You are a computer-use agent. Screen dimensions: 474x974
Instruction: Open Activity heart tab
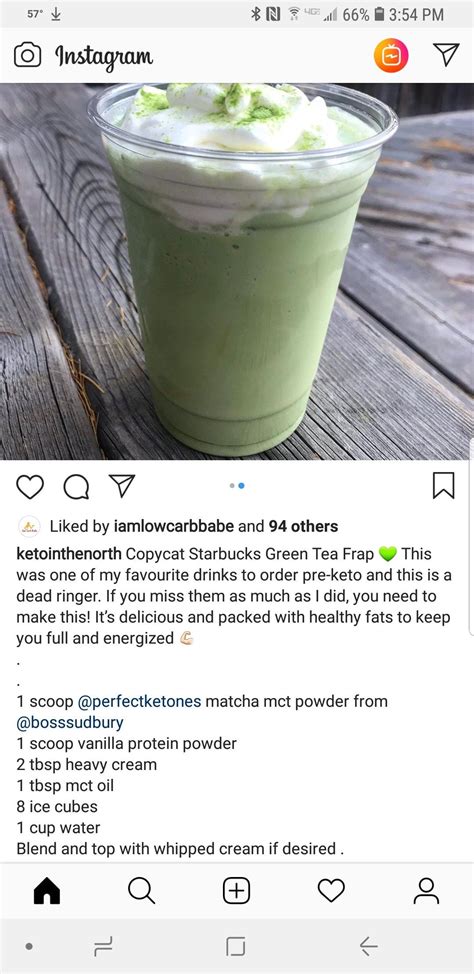click(x=331, y=891)
